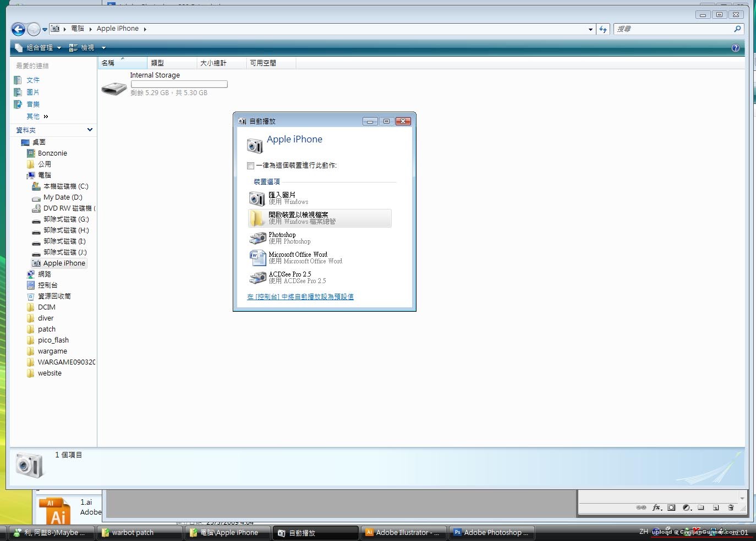This screenshot has height=541, width=756.
Task: Click the Internal Storage drive icon
Action: coord(114,88)
